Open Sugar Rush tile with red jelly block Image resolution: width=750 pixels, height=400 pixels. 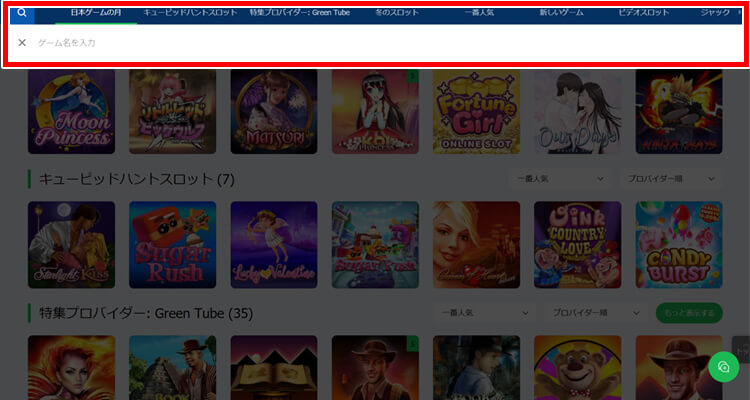[x=173, y=244]
